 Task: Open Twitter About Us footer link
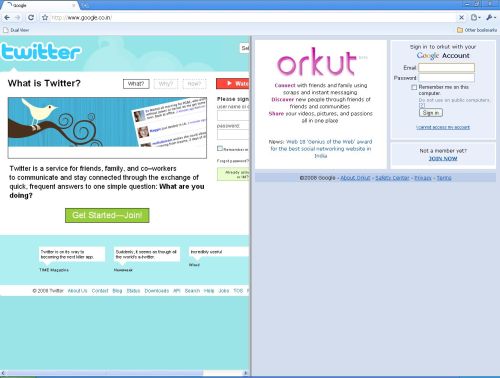77,291
